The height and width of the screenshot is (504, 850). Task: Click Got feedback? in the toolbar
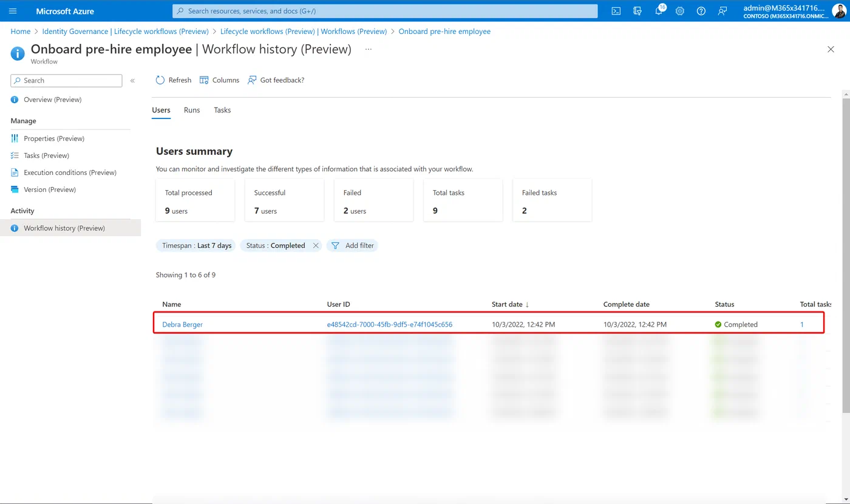click(x=276, y=80)
